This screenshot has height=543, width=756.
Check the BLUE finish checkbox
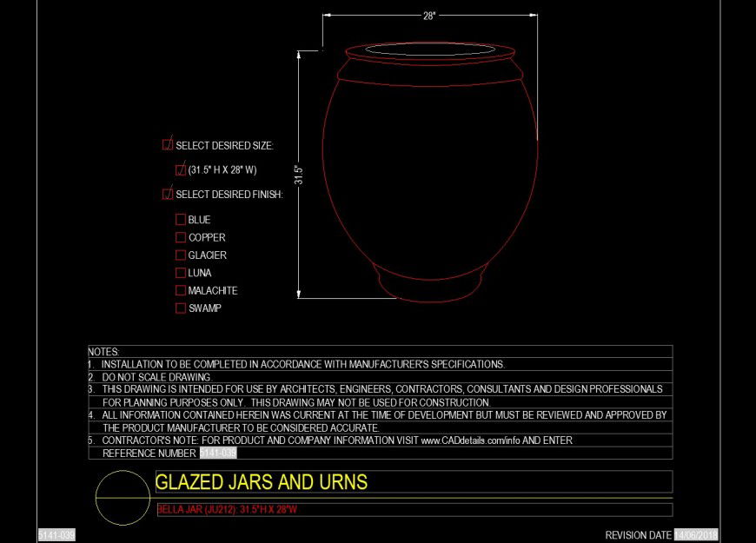tap(181, 219)
